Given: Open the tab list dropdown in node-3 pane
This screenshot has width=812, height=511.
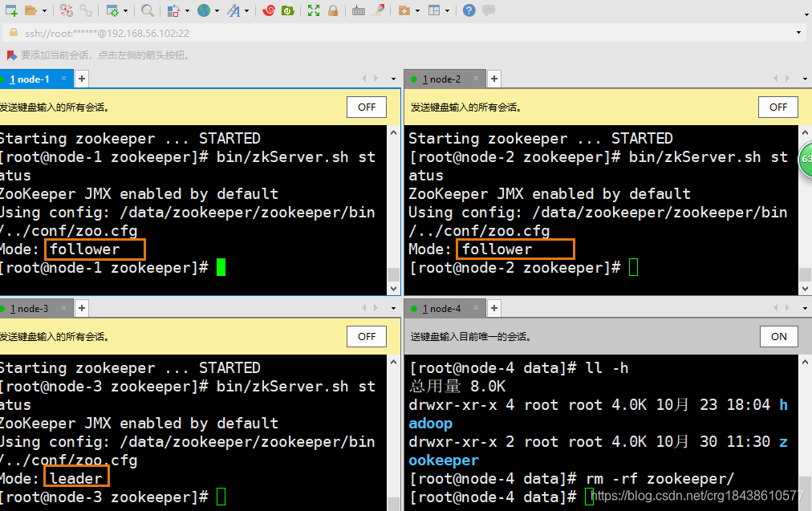Looking at the screenshot, I should coord(394,308).
